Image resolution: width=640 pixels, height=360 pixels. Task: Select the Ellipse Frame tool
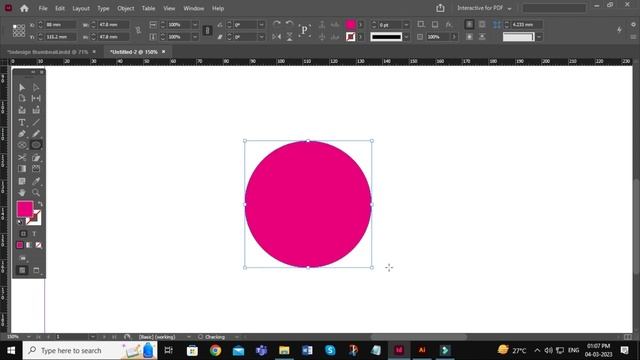[22, 145]
